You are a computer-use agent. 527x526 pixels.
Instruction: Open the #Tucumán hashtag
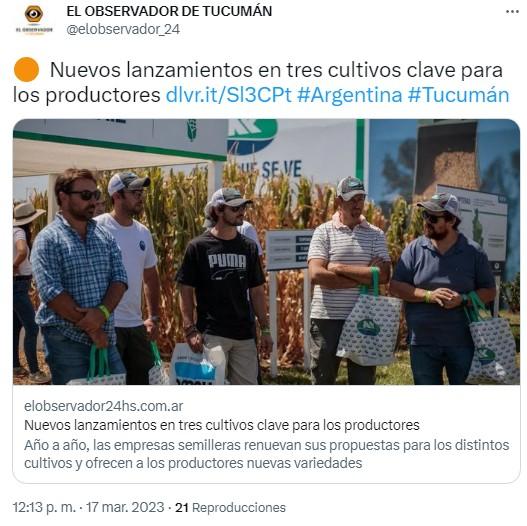point(458,95)
